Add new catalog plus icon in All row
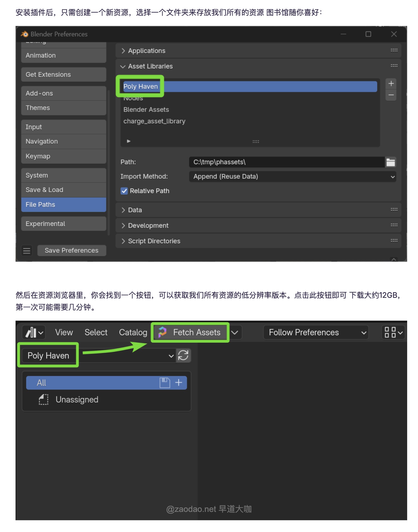This screenshot has height=532, width=418. [x=178, y=382]
